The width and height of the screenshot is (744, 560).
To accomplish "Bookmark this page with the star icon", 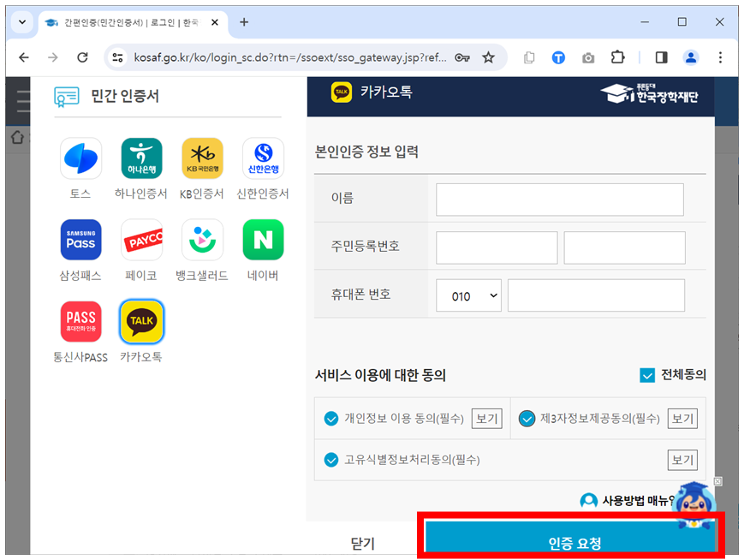I will point(488,57).
